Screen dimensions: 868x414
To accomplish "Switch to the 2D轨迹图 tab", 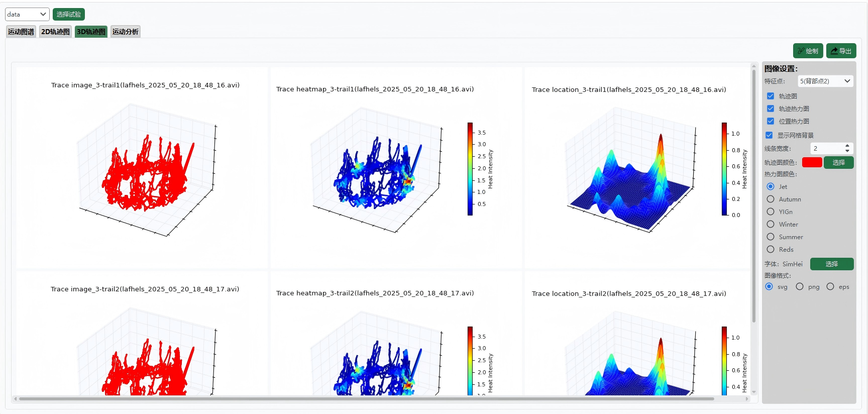I will click(x=55, y=32).
